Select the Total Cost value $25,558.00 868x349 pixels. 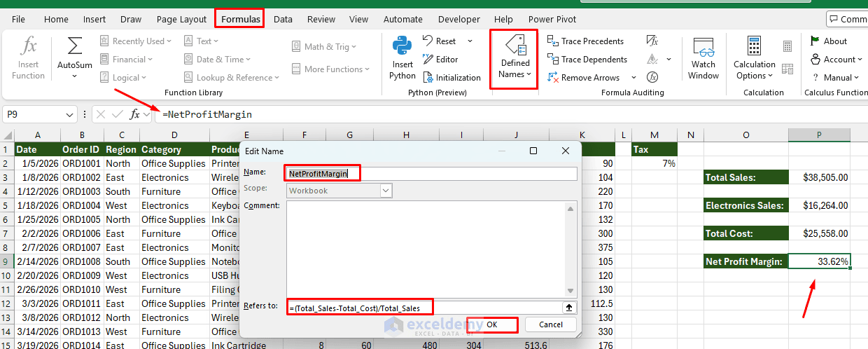pyautogui.click(x=819, y=233)
